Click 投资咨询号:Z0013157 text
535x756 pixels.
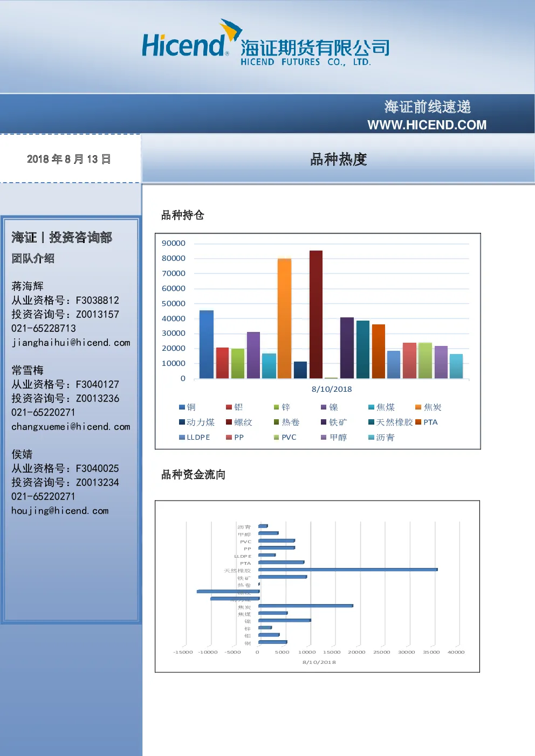tap(65, 314)
